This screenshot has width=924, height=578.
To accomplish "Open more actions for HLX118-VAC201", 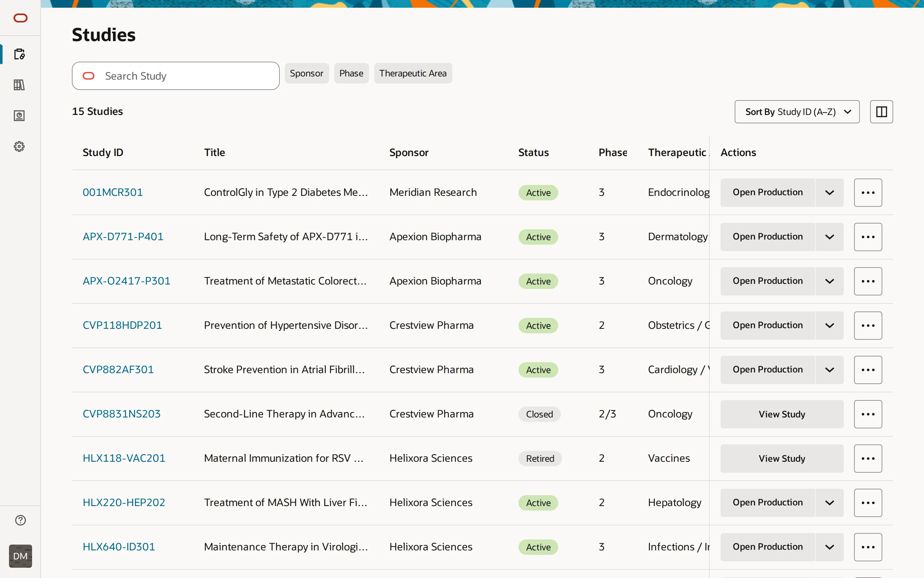I will click(868, 459).
